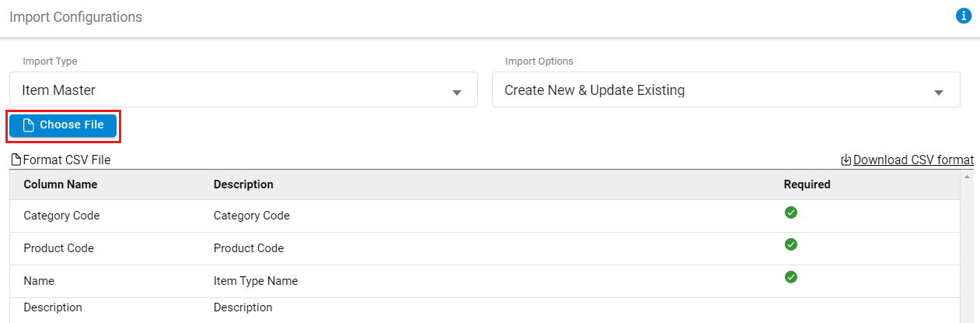
Task: Click the Column Name header
Action: (x=61, y=184)
